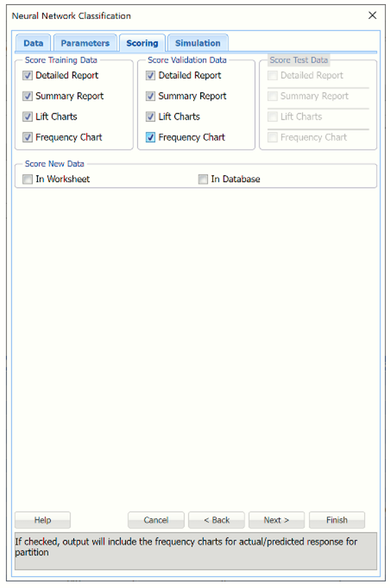Toggle Training Data Frequency Chart checkbox

(x=27, y=137)
